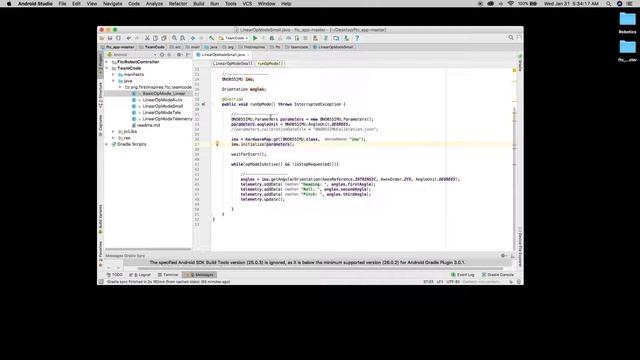Open the TODO tool window tab
Screen dimensions: 640x360
tap(115, 275)
